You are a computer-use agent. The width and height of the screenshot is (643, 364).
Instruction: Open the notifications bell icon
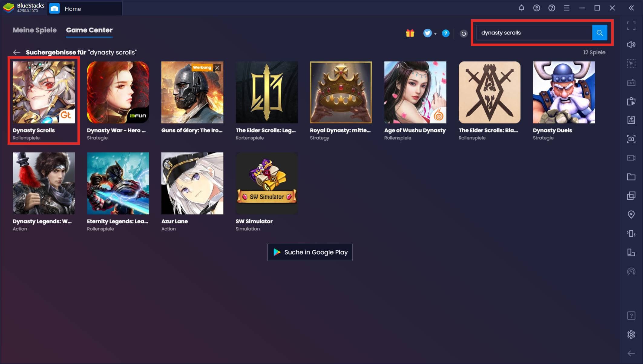[x=521, y=8]
